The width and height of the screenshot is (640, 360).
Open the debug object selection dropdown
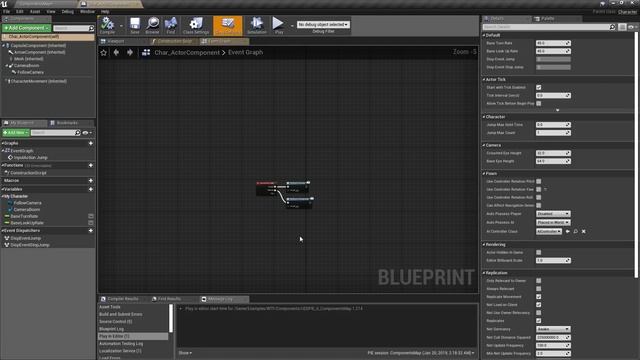point(323,24)
